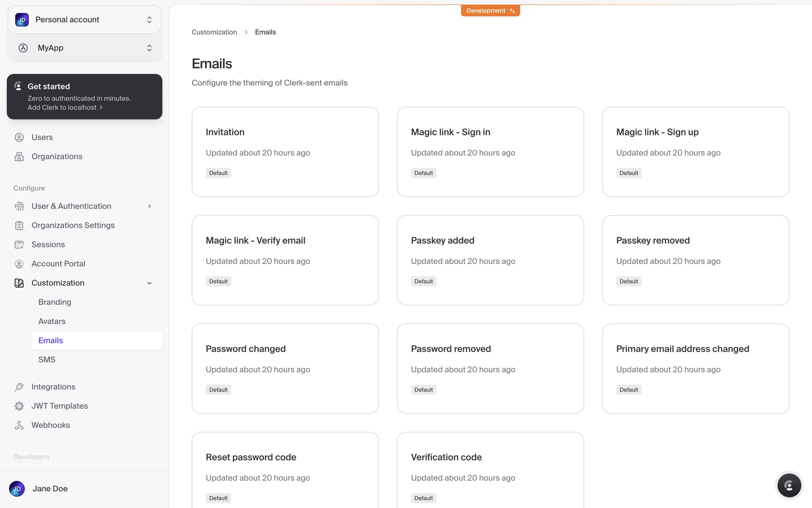Click the Sessions sidebar icon
Screen dimensions: 812x508
coord(19,245)
